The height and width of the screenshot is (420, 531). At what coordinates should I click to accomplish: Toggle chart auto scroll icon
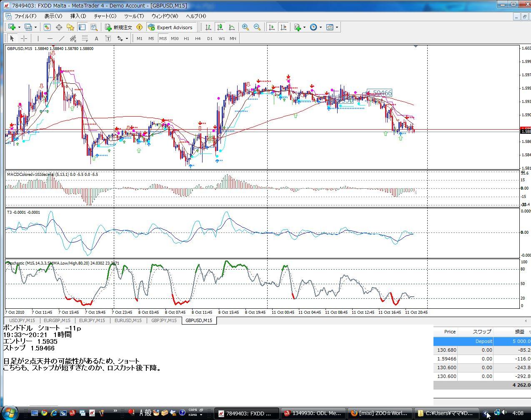pyautogui.click(x=272, y=27)
